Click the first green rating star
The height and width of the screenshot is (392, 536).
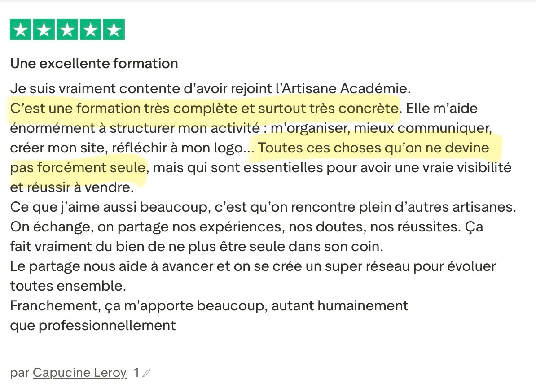click(21, 30)
